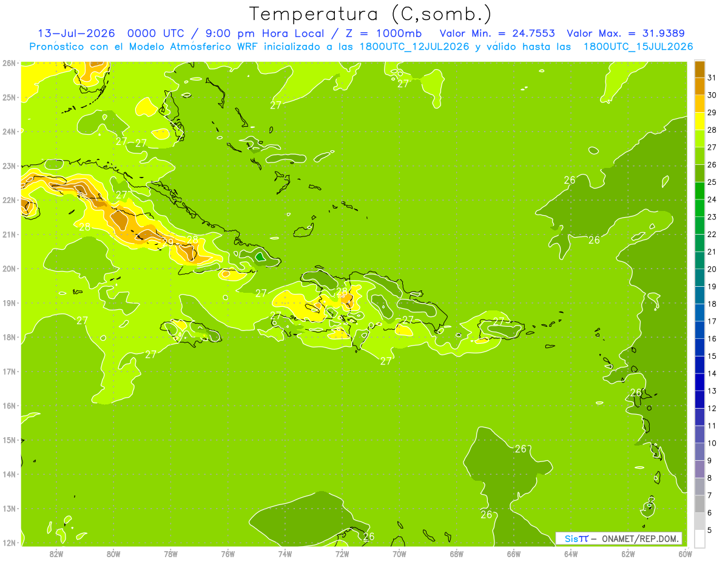Click the "15N" latitude axis label

9,440
